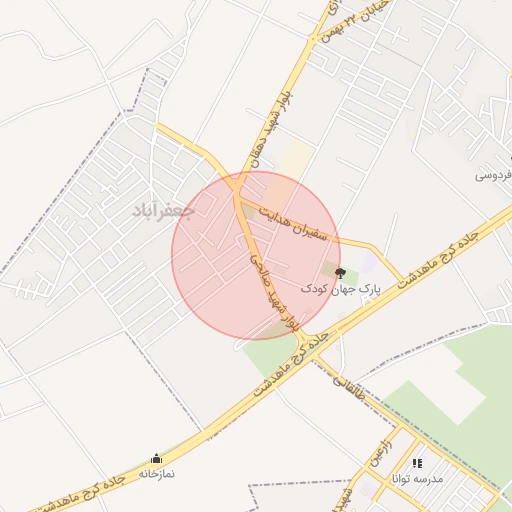Select the نمازخانه prayer room icon

click(x=156, y=459)
